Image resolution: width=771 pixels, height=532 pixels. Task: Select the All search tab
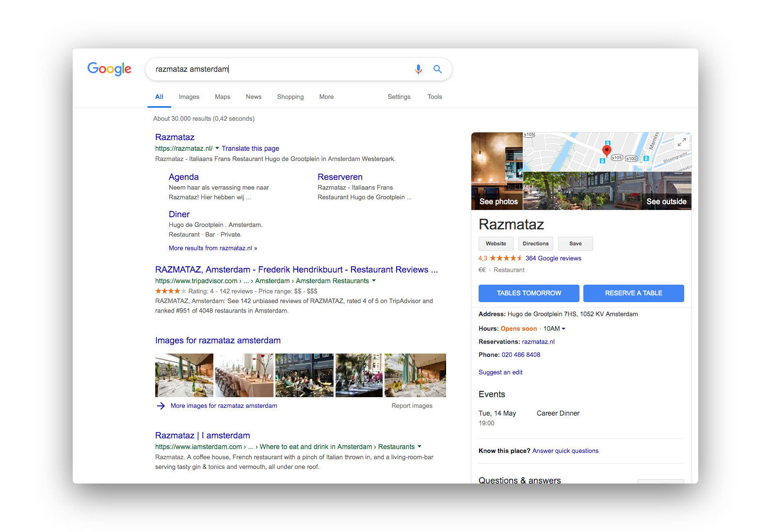159,97
